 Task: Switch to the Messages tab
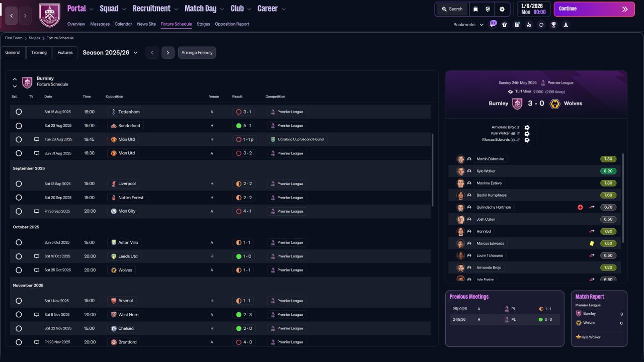(x=100, y=24)
